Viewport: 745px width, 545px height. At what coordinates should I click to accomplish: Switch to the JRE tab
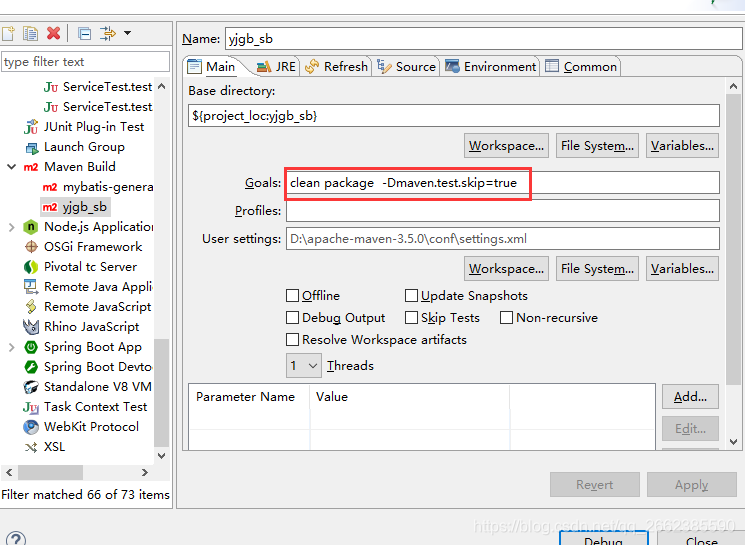[x=277, y=67]
